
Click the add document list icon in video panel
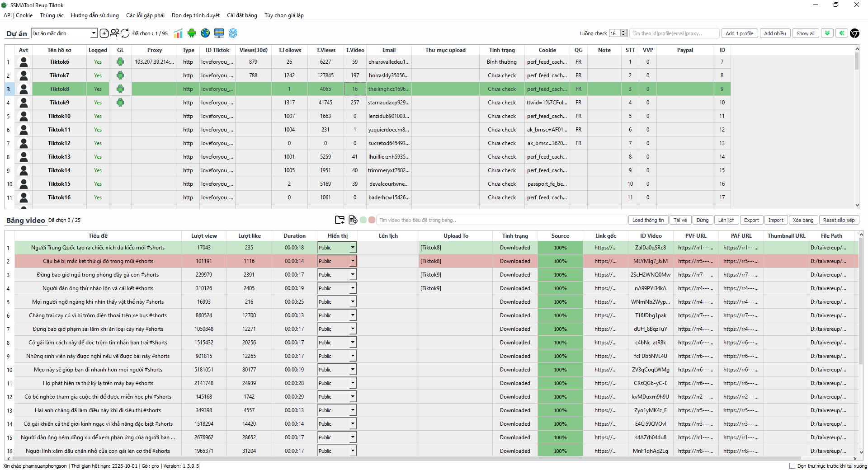[353, 220]
